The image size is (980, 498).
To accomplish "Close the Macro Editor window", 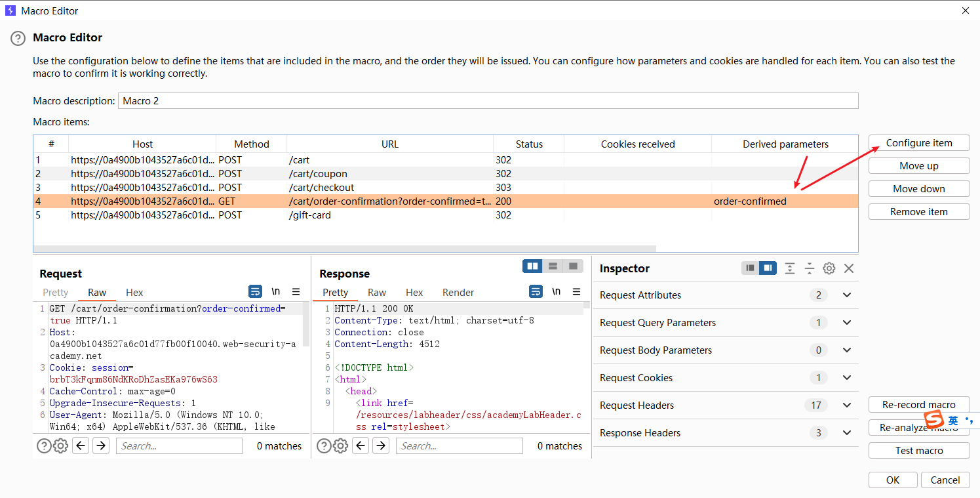I will tap(965, 10).
